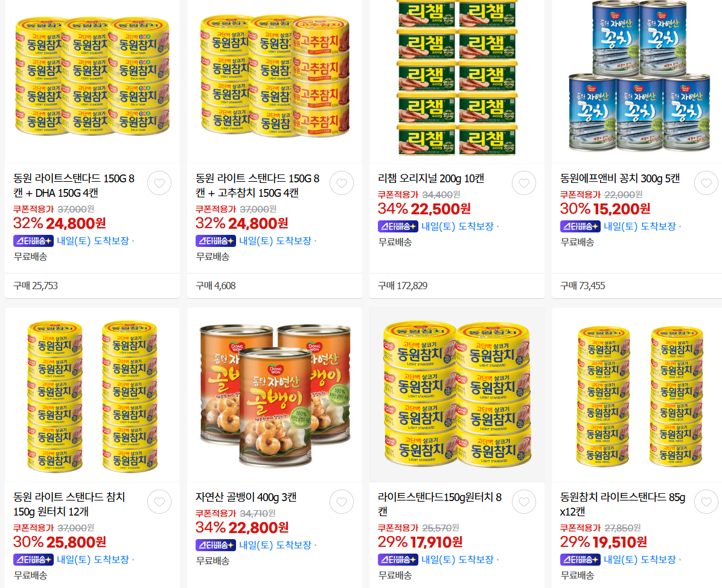The height and width of the screenshot is (588, 722).
Task: Click the 17,910원 discounted price
Action: pyautogui.click(x=436, y=542)
